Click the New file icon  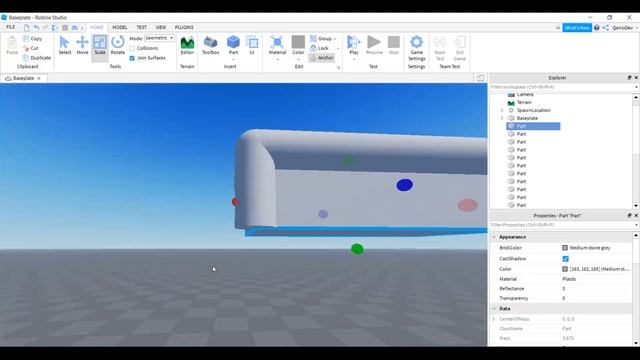tap(27, 27)
